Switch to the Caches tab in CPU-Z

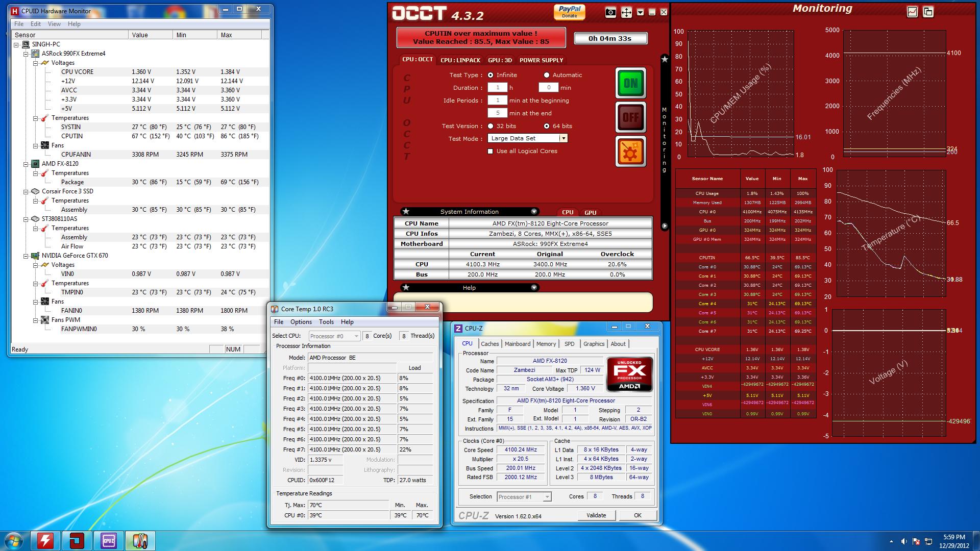[x=489, y=344]
